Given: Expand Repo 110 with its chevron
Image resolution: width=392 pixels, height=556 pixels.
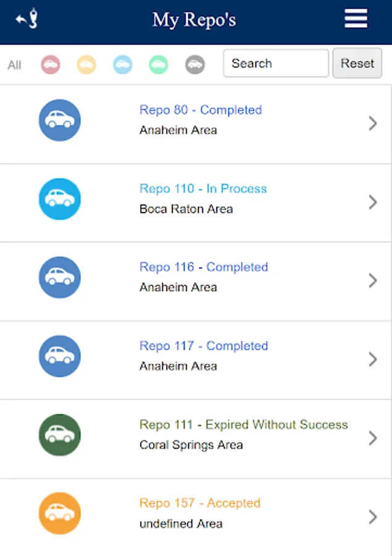Looking at the screenshot, I should click(372, 202).
